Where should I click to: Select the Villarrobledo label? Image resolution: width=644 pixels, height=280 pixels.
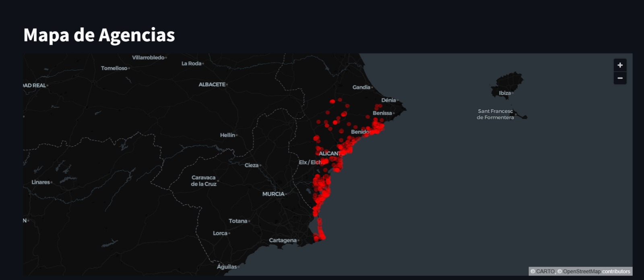[x=148, y=58]
